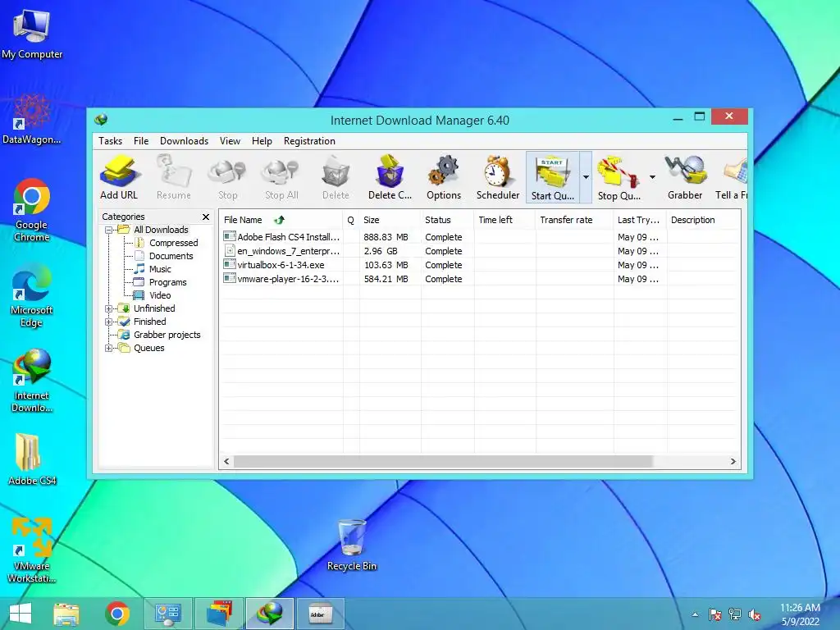Collapse the All Downloads tree node
The image size is (840, 630).
tap(109, 230)
